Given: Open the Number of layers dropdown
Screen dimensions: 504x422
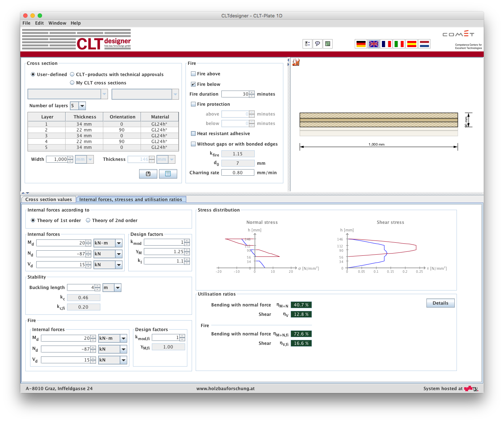Looking at the screenshot, I should coord(82,106).
